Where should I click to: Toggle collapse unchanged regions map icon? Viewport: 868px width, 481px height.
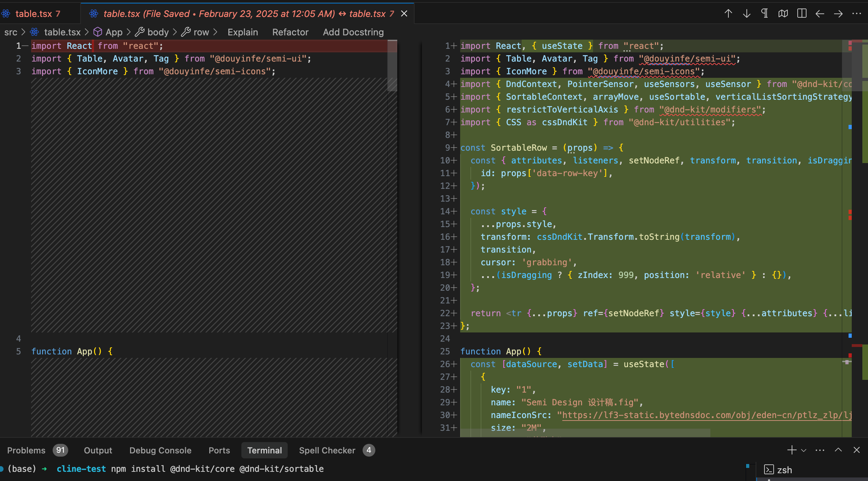pyautogui.click(x=783, y=13)
